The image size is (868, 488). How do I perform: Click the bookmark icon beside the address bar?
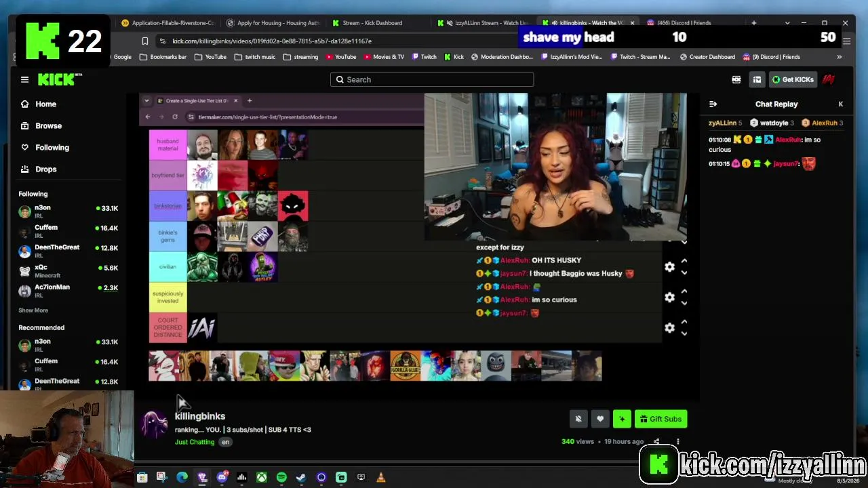144,41
